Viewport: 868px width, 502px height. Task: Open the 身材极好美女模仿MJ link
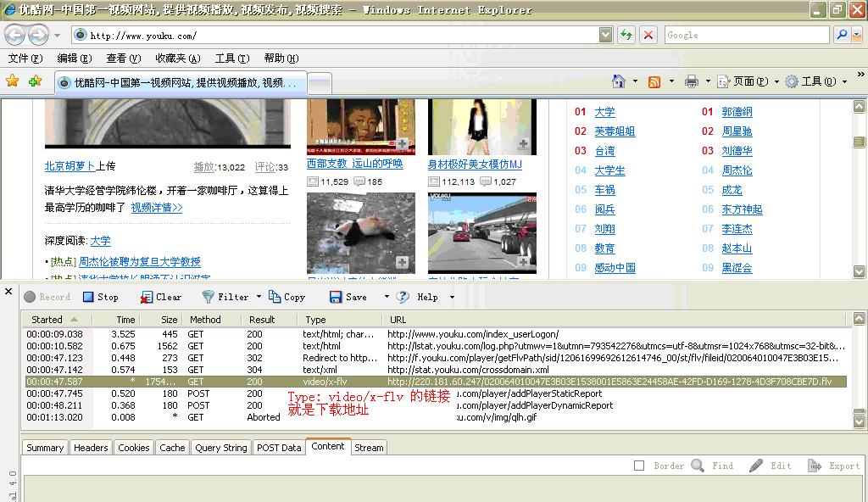click(x=475, y=165)
